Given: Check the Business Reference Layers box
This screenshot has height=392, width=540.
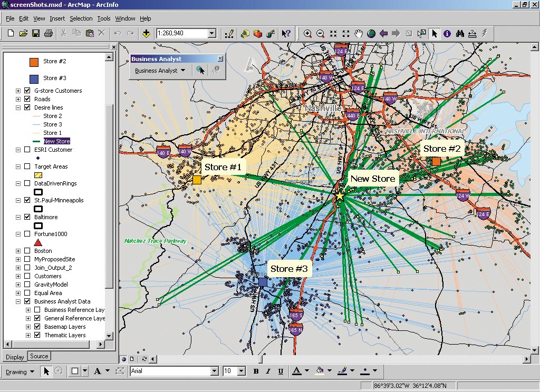Looking at the screenshot, I should tap(37, 310).
